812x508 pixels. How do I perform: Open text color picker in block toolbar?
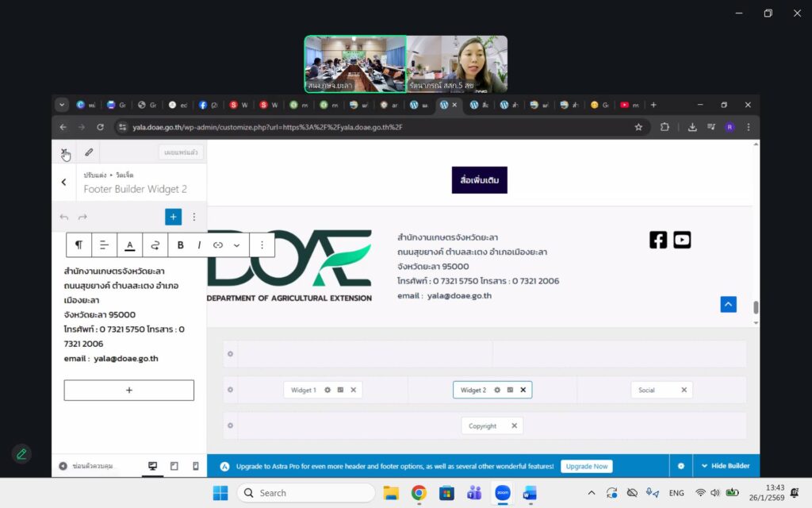[129, 245]
